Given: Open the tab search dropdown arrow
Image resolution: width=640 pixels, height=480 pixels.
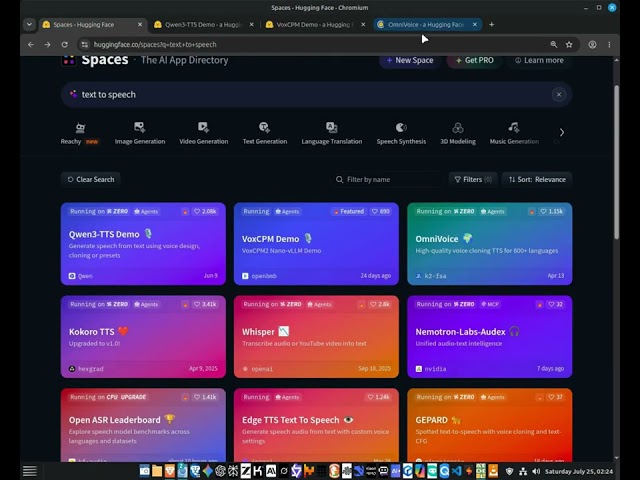Looking at the screenshot, I should [29, 24].
